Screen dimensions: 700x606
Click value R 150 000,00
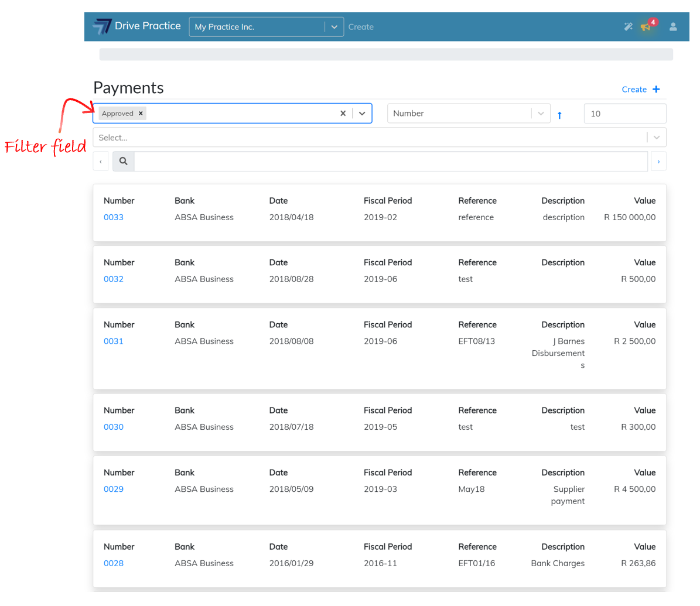(x=630, y=217)
